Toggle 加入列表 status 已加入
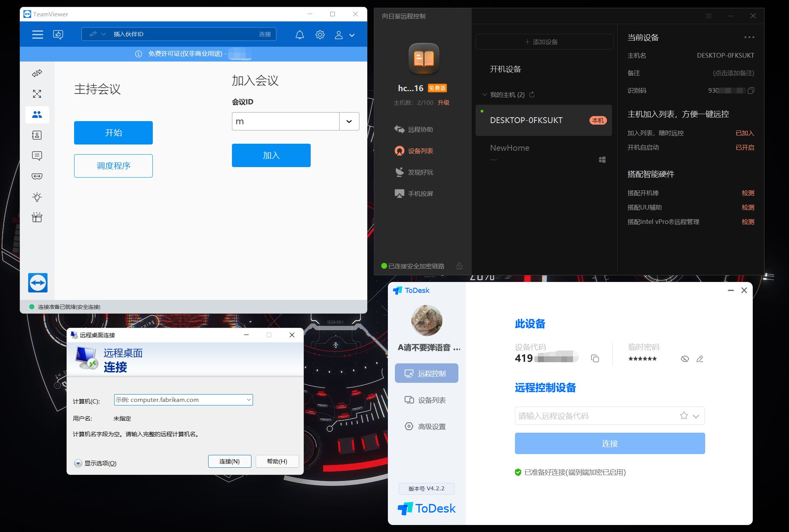 pos(745,133)
